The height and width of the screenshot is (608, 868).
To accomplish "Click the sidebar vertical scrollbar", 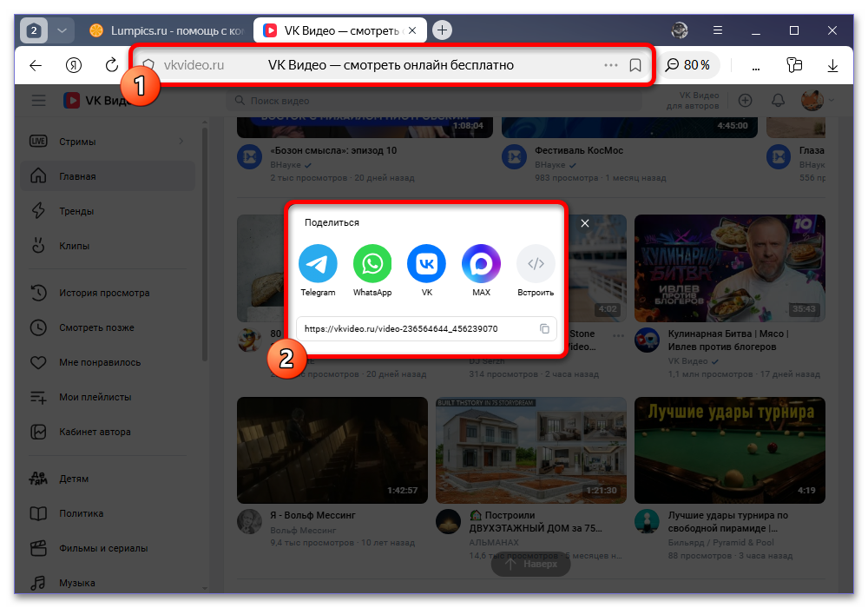I will pos(205,244).
